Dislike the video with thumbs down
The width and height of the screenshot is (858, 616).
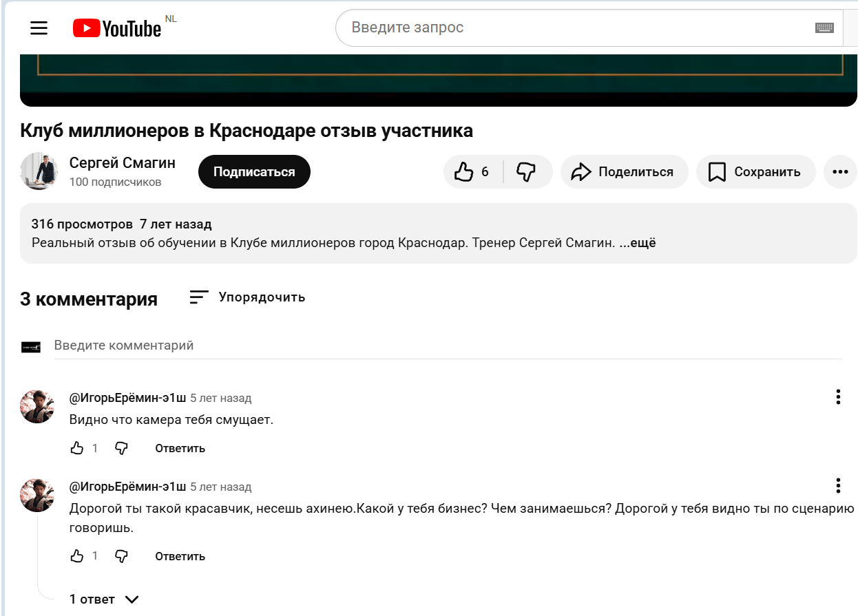coord(527,172)
